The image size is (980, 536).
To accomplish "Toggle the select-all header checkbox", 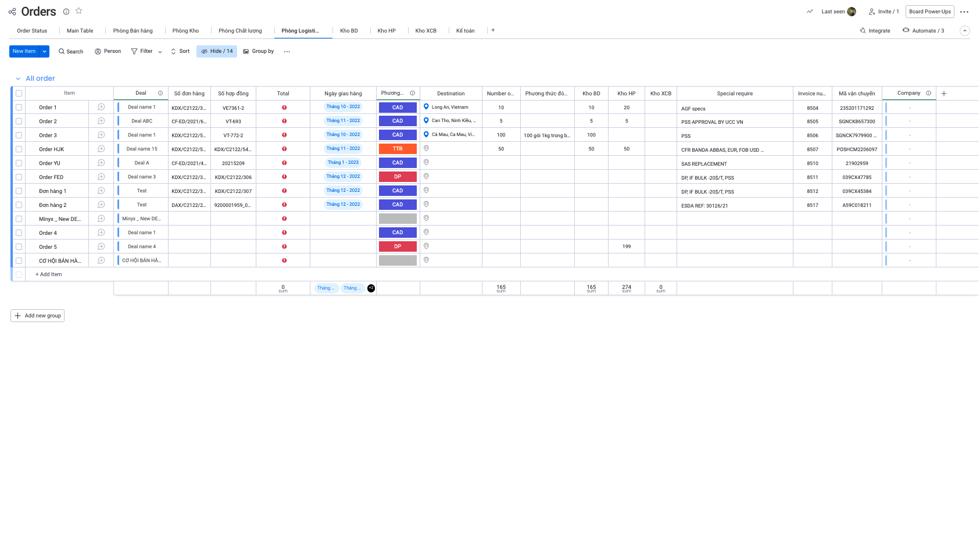I will coord(19,94).
